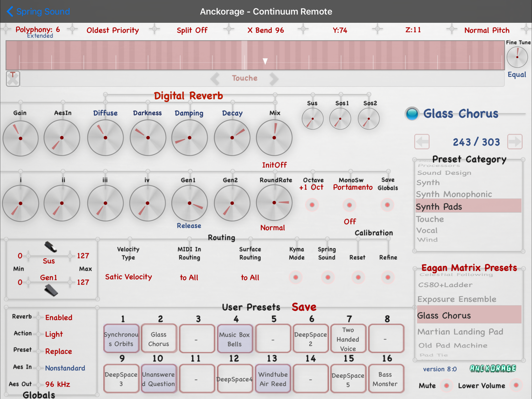Change the Aes Out 96 kHz setting
The image size is (532, 399).
[58, 384]
